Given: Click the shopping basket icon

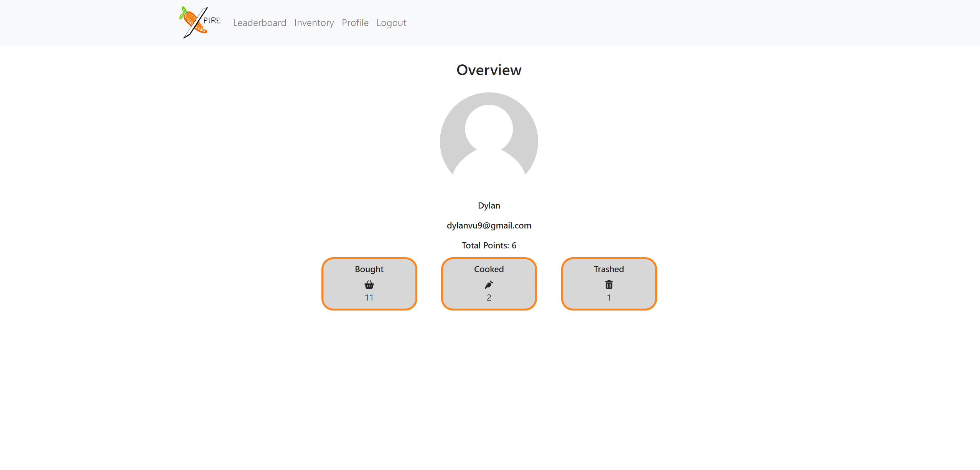Looking at the screenshot, I should point(369,284).
